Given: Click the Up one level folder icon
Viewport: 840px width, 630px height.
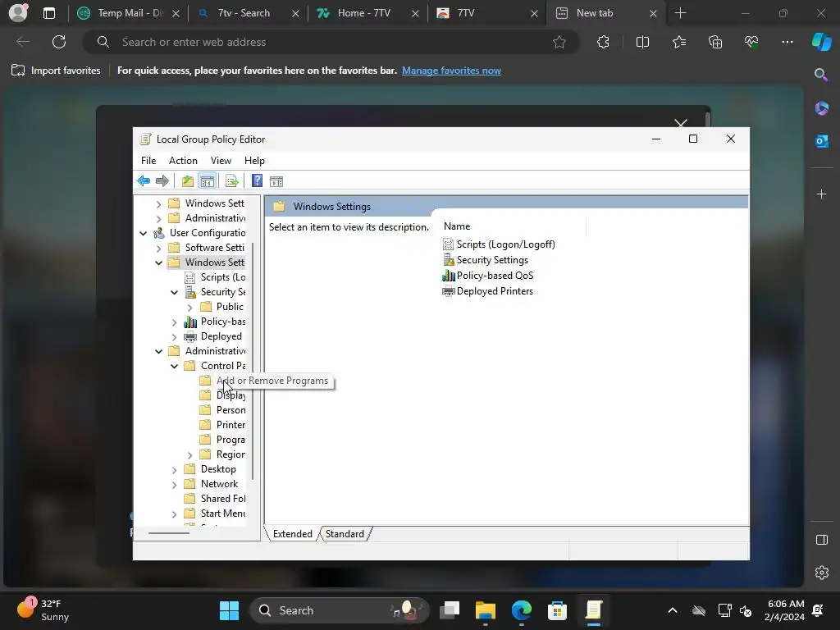Looking at the screenshot, I should 187,181.
